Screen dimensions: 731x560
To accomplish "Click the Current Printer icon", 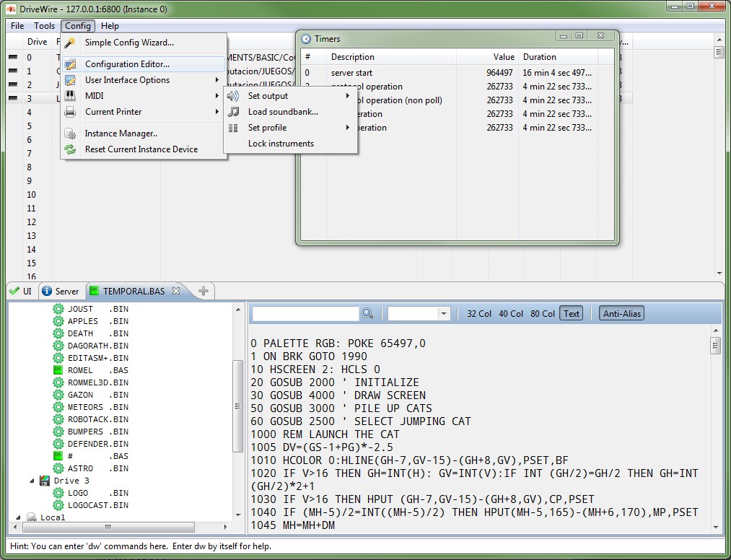I will pyautogui.click(x=70, y=112).
